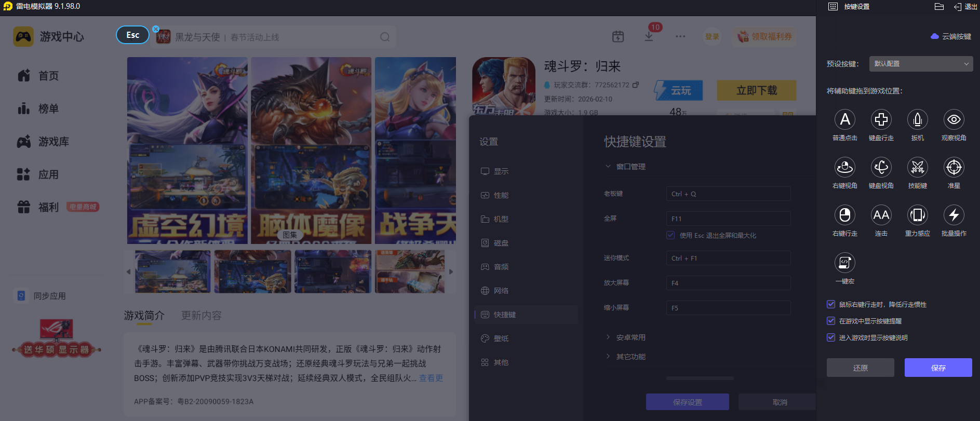Open the three-dot more menu in game center
The image size is (980, 421).
pyautogui.click(x=680, y=36)
